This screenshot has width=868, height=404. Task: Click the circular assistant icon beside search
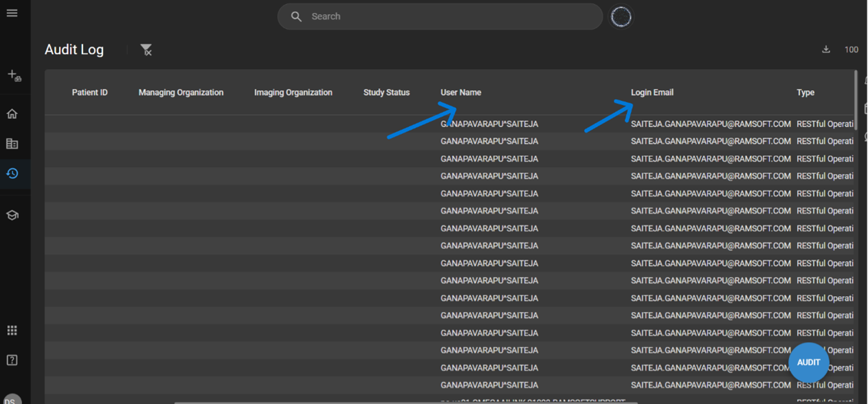point(621,16)
